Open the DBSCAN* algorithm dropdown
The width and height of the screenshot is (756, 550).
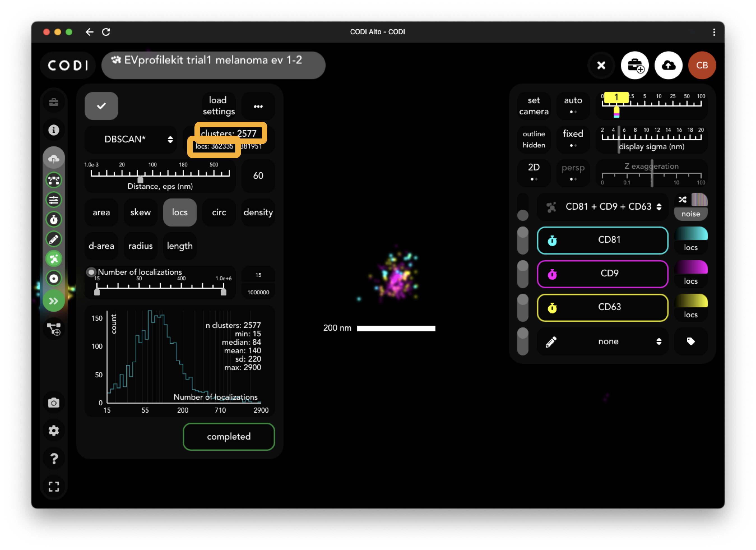point(131,139)
